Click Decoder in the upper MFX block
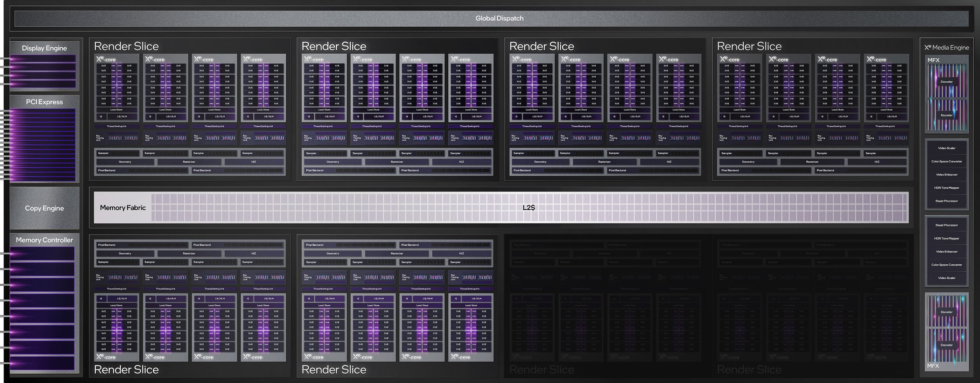The width and height of the screenshot is (980, 383). 946,82
